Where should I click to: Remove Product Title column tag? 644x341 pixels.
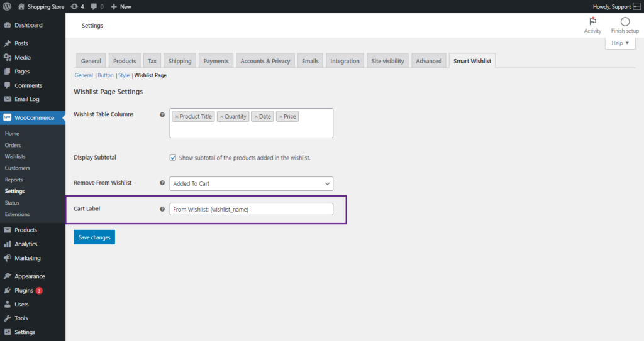177,117
